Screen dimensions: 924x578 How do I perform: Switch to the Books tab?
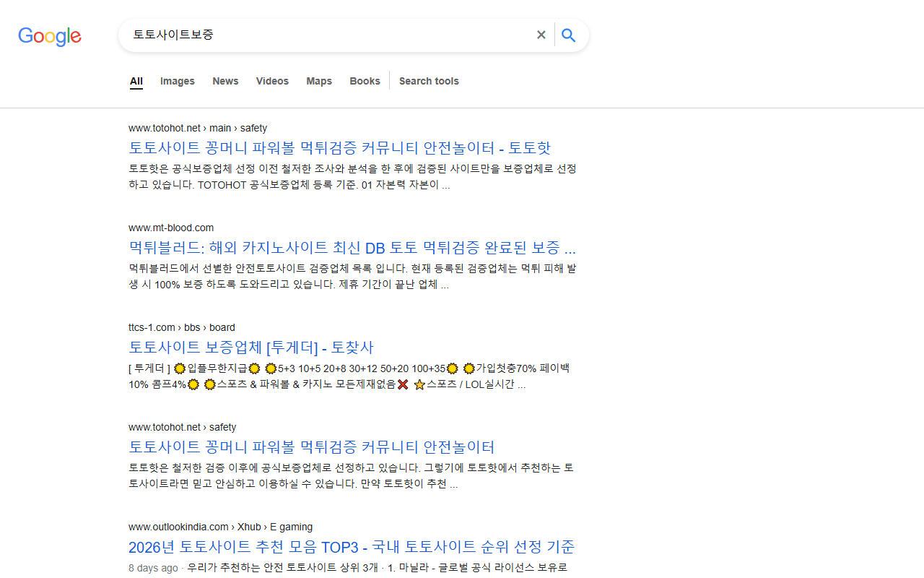click(x=365, y=81)
